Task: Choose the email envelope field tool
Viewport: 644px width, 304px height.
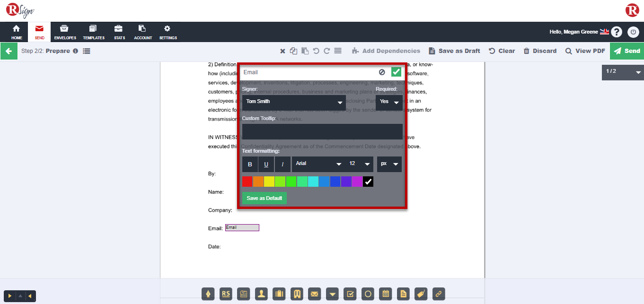Action: coord(314,294)
